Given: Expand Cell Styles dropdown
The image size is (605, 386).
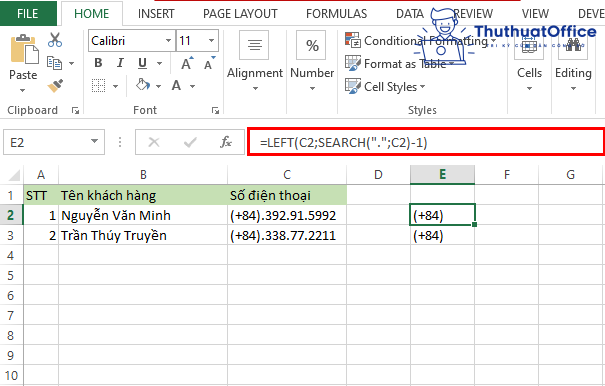Looking at the screenshot, I should (422, 87).
